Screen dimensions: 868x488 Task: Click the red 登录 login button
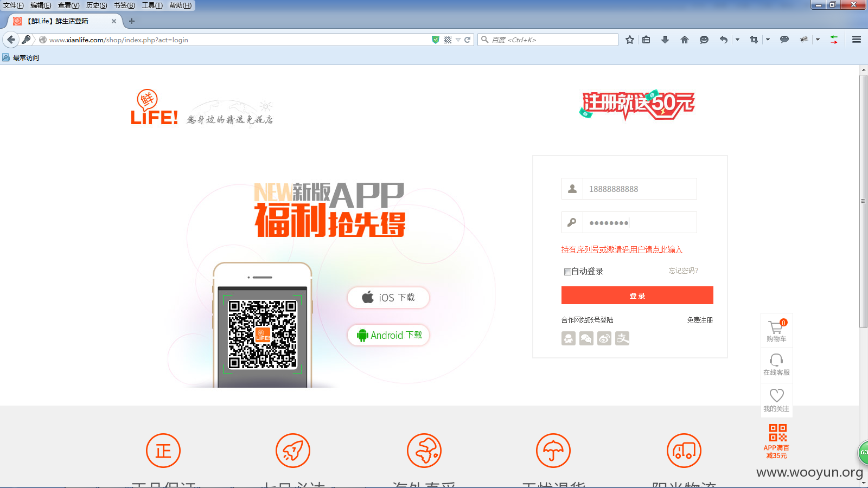tap(637, 296)
